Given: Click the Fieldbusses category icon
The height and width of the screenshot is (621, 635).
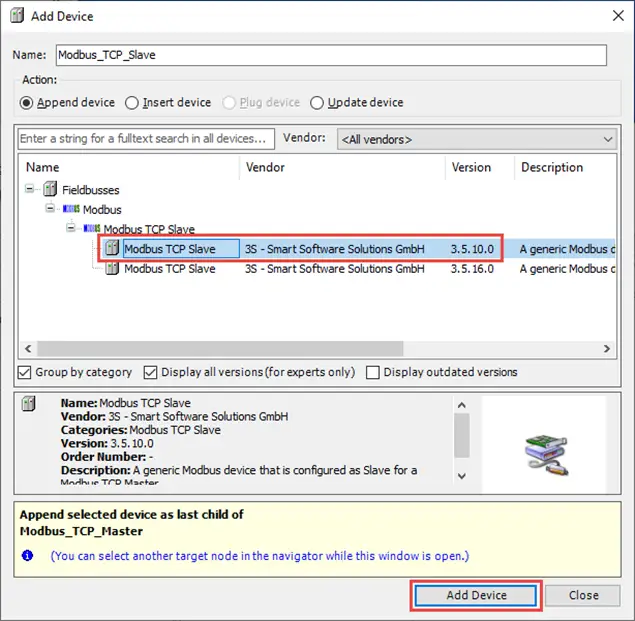Looking at the screenshot, I should pyautogui.click(x=50, y=189).
